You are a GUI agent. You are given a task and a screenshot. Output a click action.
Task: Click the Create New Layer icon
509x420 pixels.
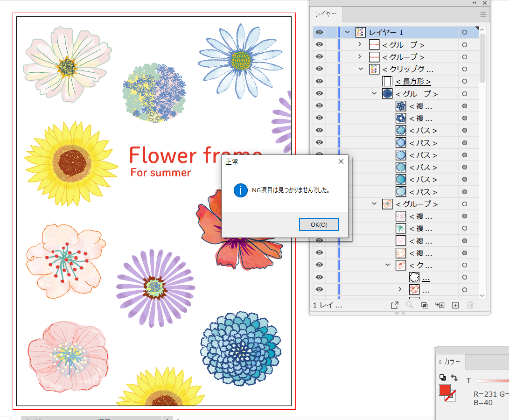point(455,305)
